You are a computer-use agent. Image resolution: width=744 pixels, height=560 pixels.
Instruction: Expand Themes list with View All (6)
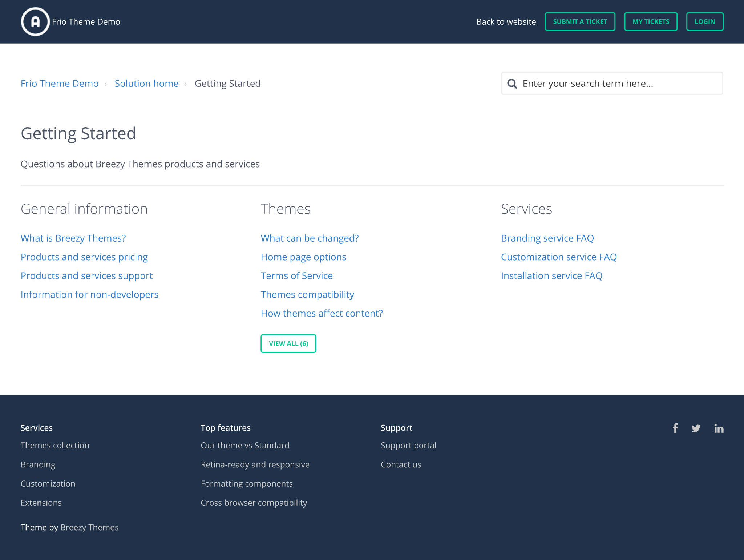[x=288, y=343]
